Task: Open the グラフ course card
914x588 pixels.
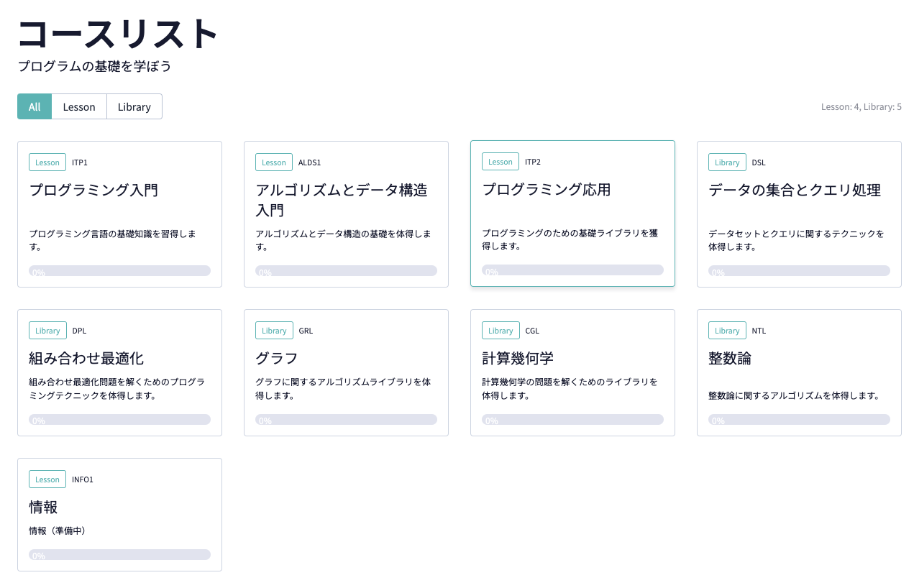Action: 277,359
